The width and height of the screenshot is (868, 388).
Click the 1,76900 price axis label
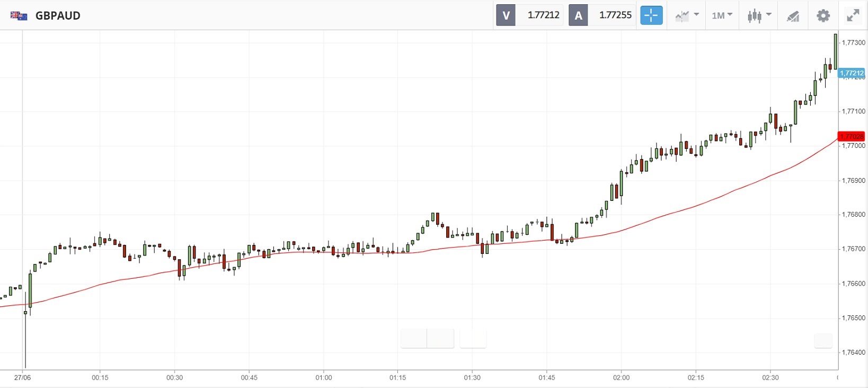(x=854, y=180)
